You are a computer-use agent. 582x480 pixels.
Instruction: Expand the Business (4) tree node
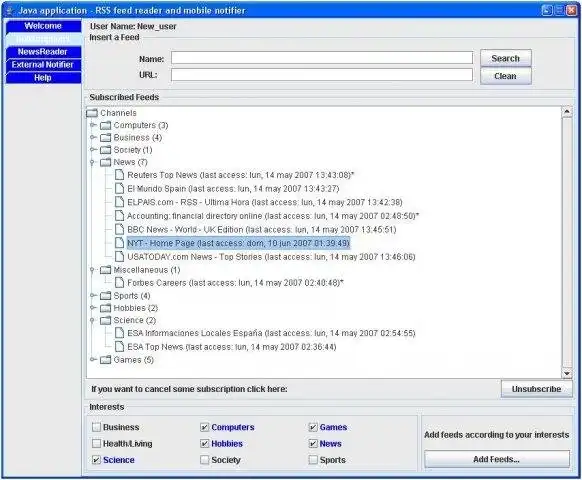pyautogui.click(x=93, y=137)
